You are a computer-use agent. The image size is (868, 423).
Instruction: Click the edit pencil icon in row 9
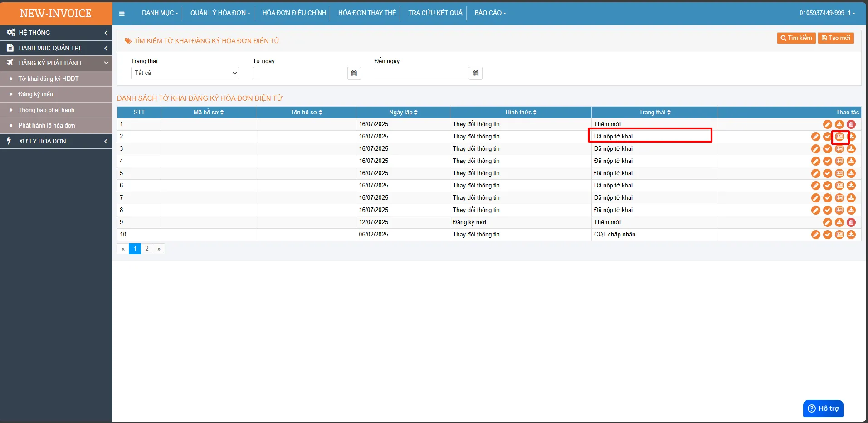[828, 222]
